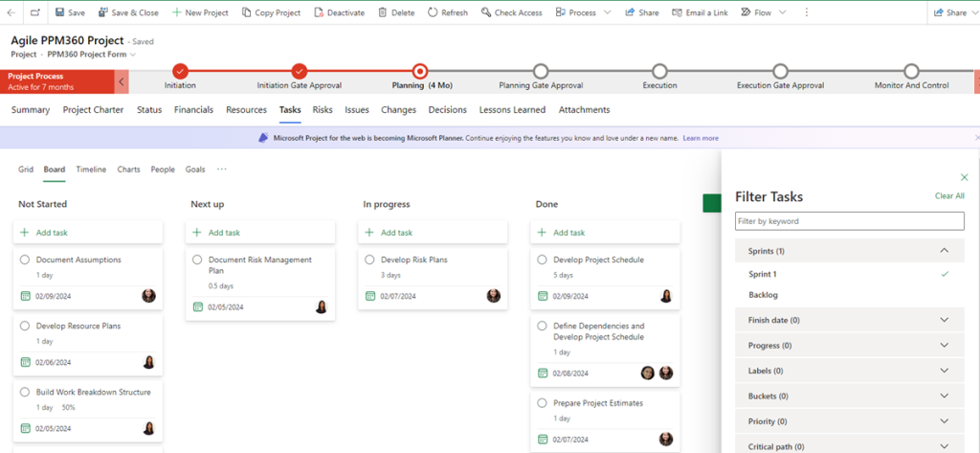Click Save & Close in toolbar
Image resolution: width=980 pixels, height=453 pixels.
[128, 12]
